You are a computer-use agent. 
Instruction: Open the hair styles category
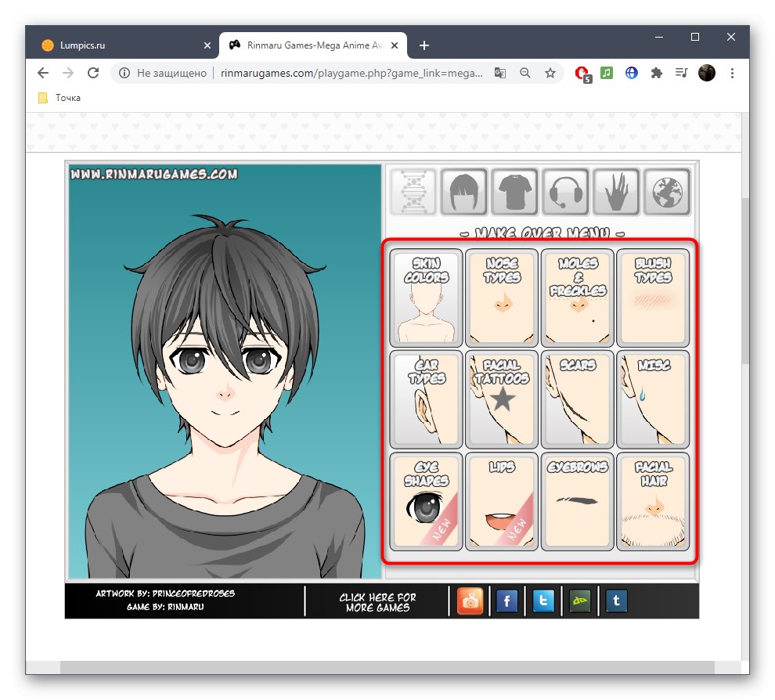pyautogui.click(x=464, y=192)
